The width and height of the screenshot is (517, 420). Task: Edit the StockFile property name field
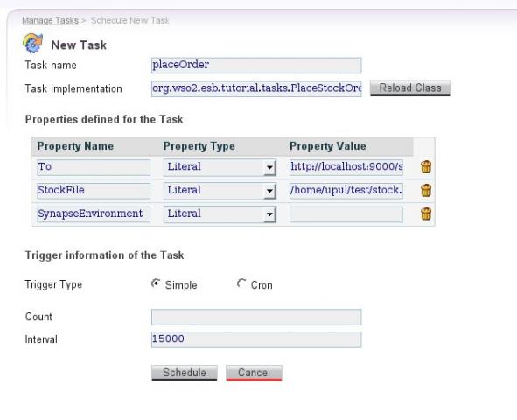click(94, 191)
